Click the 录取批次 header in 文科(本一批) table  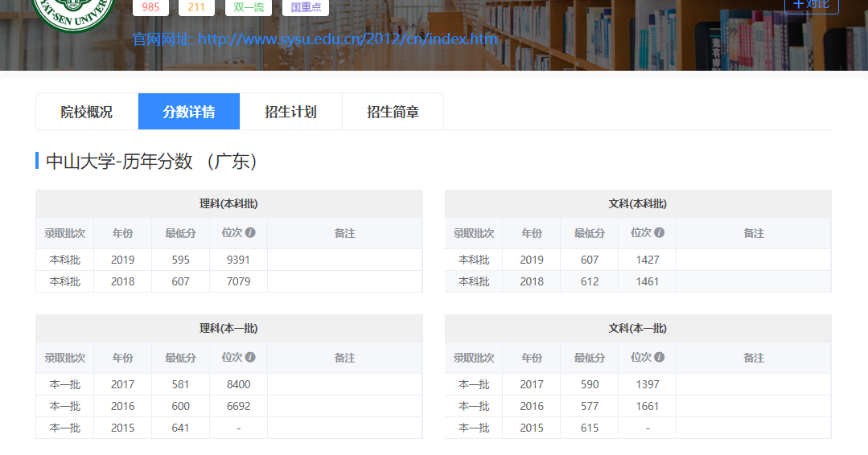point(474,358)
